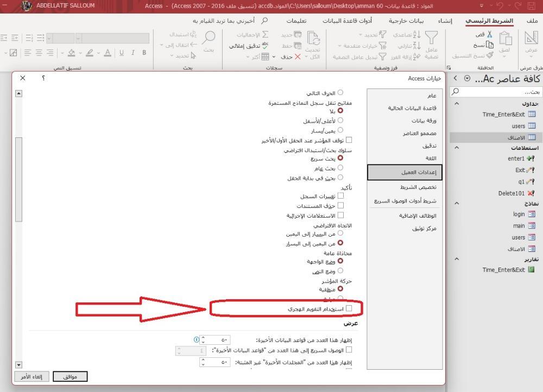Open the Delete (حذف) dropdown arrow

(x=274, y=56)
